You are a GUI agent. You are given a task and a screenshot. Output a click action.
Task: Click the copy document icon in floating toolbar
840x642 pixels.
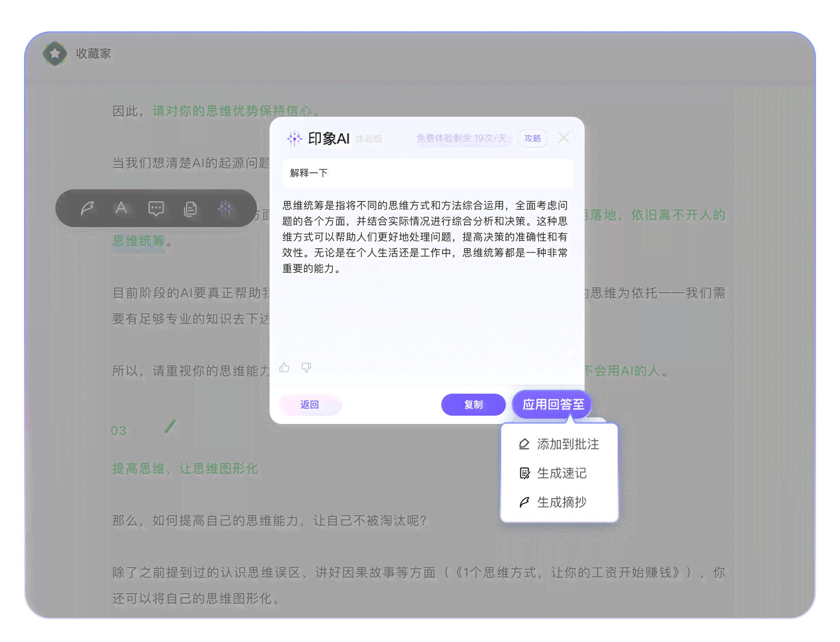(190, 209)
